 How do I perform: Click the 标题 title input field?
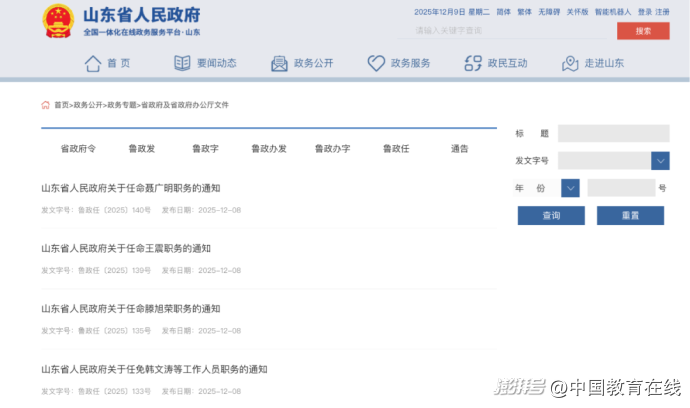613,134
